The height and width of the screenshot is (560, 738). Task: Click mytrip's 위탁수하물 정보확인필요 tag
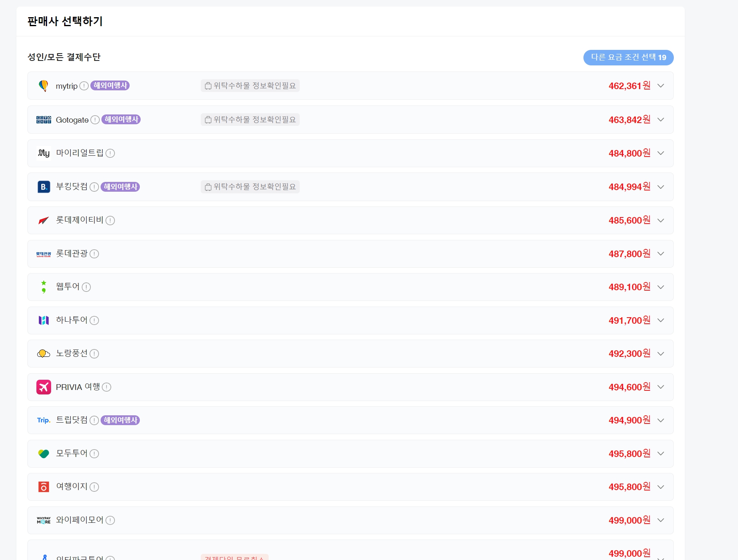pos(250,85)
